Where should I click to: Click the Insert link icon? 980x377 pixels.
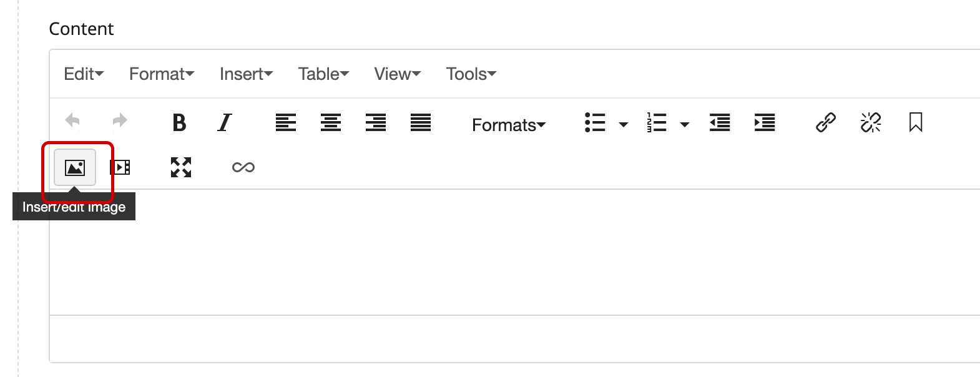[x=826, y=123]
